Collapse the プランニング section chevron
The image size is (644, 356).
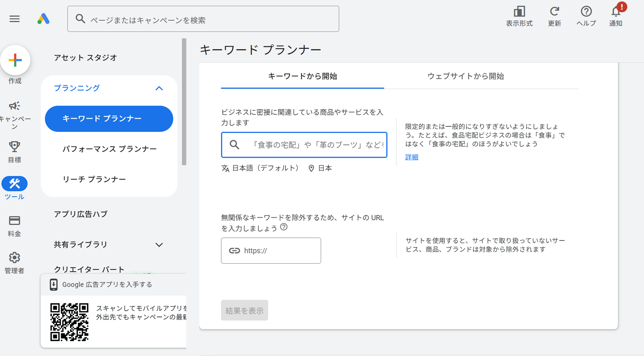159,88
